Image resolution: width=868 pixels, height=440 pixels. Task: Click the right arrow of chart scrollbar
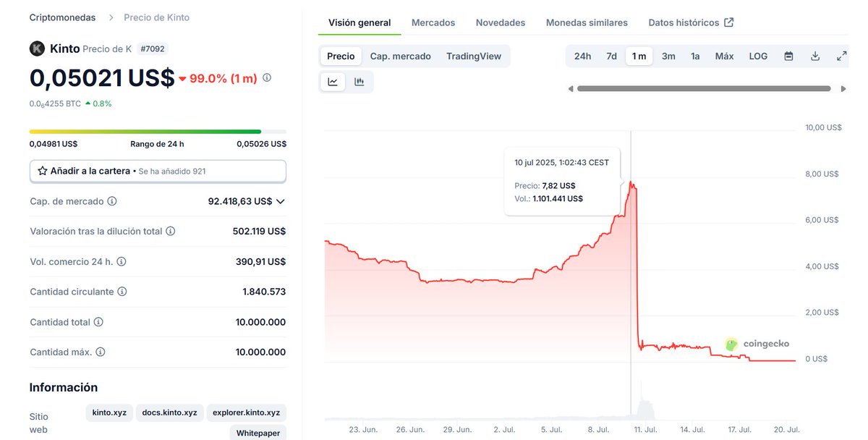(x=843, y=89)
